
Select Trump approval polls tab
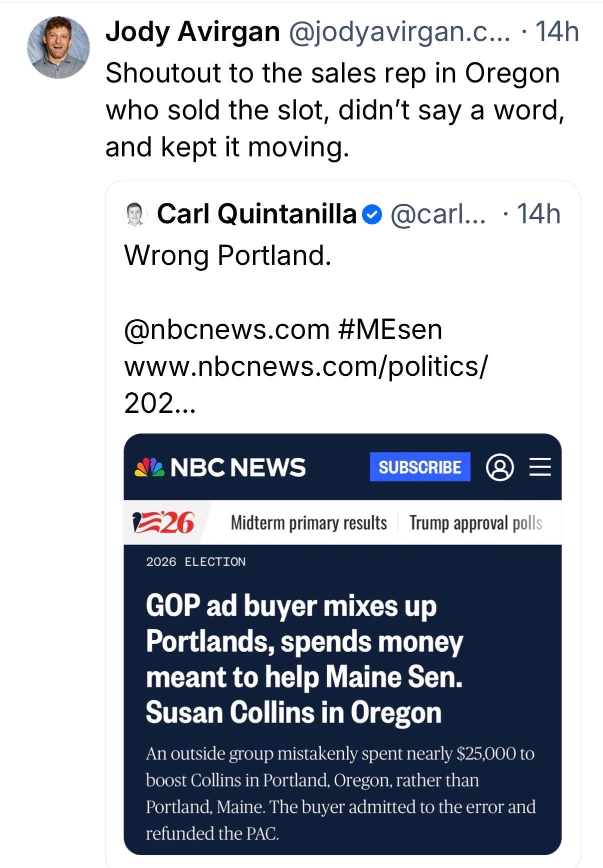click(475, 523)
